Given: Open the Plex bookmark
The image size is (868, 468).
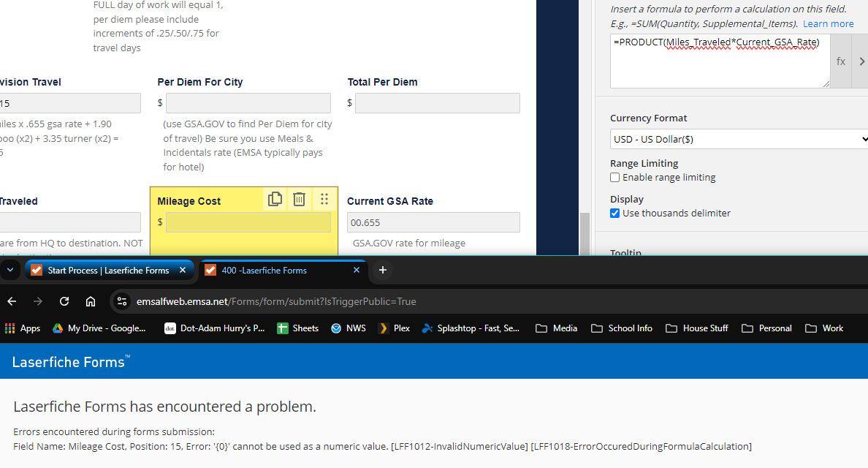Looking at the screenshot, I should point(394,328).
